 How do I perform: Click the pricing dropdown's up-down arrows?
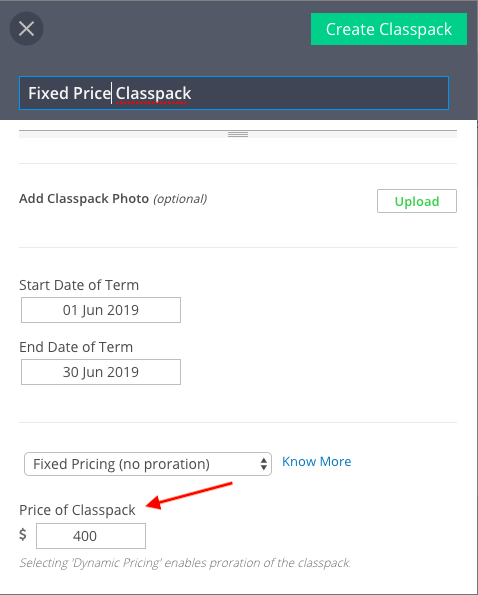tap(264, 464)
